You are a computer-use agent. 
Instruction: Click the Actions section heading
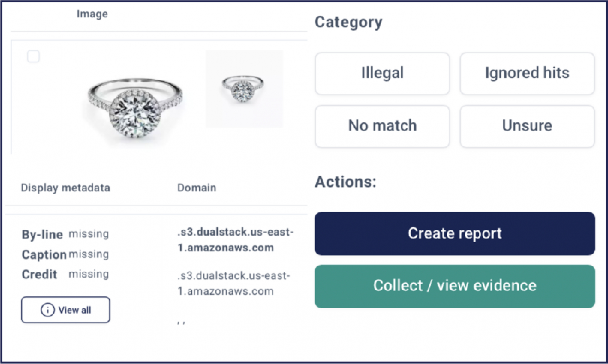(345, 182)
